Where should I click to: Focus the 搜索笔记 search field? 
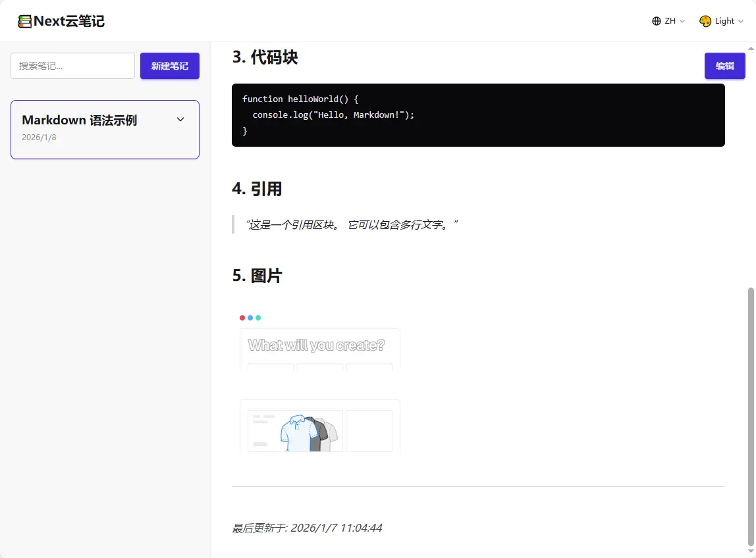72,66
